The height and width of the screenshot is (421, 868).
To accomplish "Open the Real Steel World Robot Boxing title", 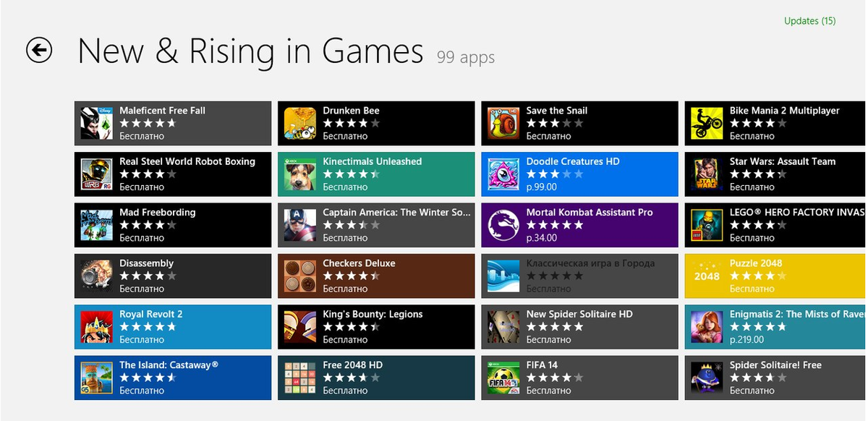I will point(187,161).
